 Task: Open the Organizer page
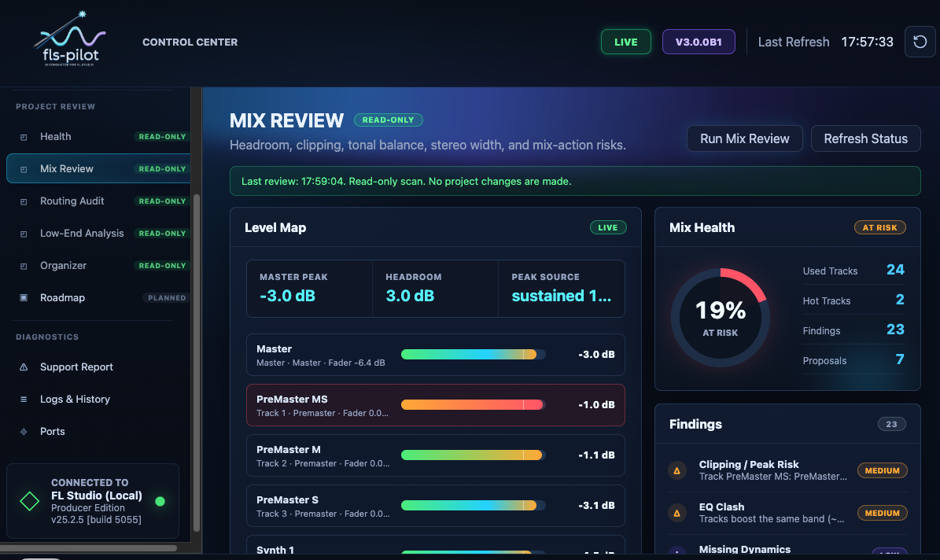(98, 266)
